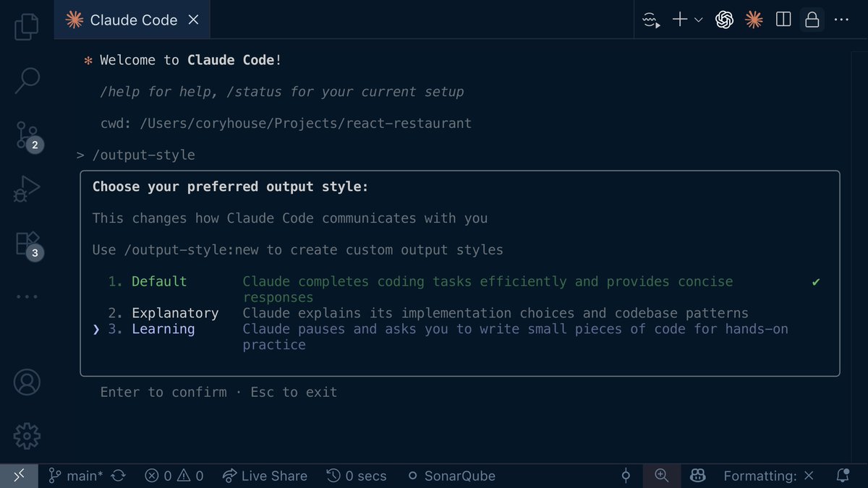
Task: Open the More Actions ellipsis in title toolbar
Action: point(841,20)
